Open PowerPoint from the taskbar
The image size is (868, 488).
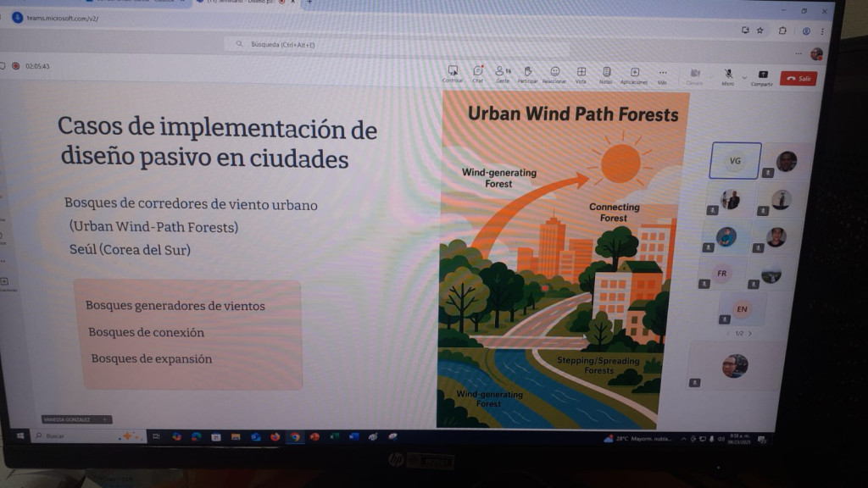(314, 437)
